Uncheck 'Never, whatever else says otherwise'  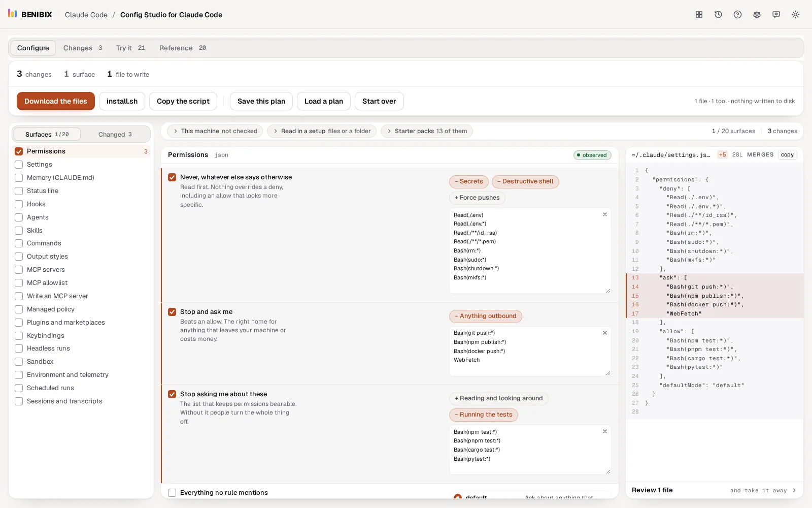tap(172, 177)
